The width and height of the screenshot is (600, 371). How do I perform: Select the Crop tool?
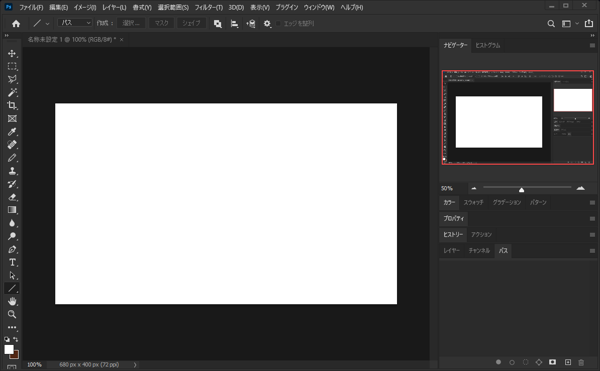pos(12,105)
